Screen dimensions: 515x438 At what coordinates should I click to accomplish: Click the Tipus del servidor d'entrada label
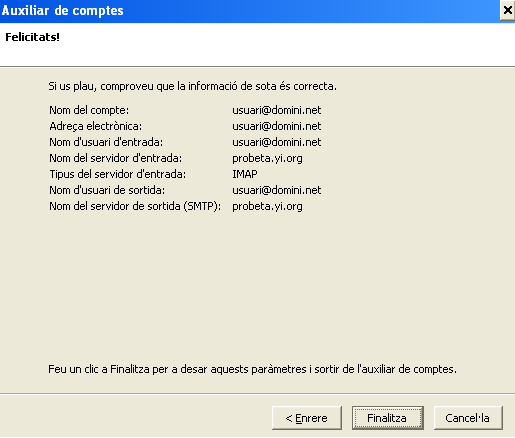pos(118,174)
